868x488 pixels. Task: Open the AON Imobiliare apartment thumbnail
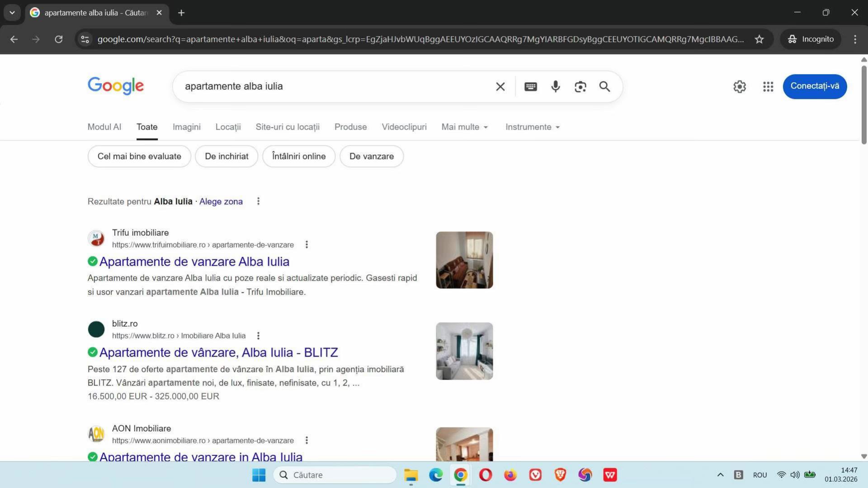[x=464, y=444]
